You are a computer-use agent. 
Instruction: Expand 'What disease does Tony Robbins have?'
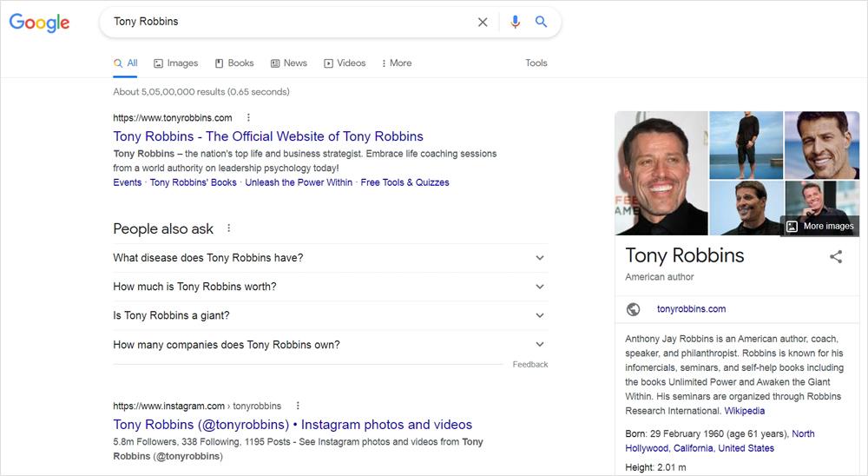[x=331, y=258]
